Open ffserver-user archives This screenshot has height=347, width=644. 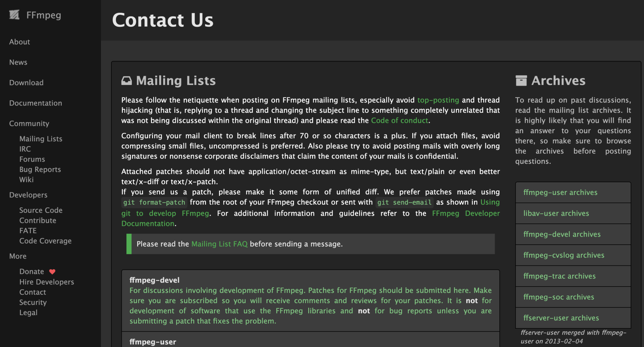pos(561,318)
